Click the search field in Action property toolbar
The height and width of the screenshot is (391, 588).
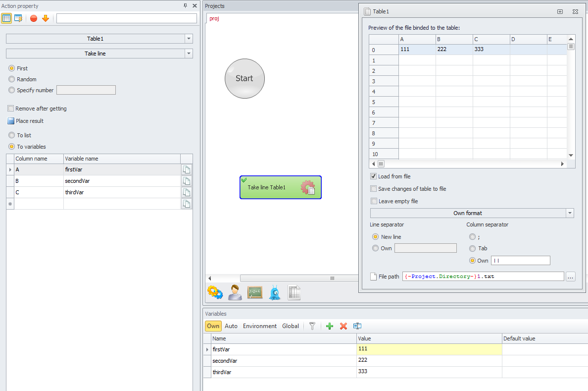click(x=127, y=18)
